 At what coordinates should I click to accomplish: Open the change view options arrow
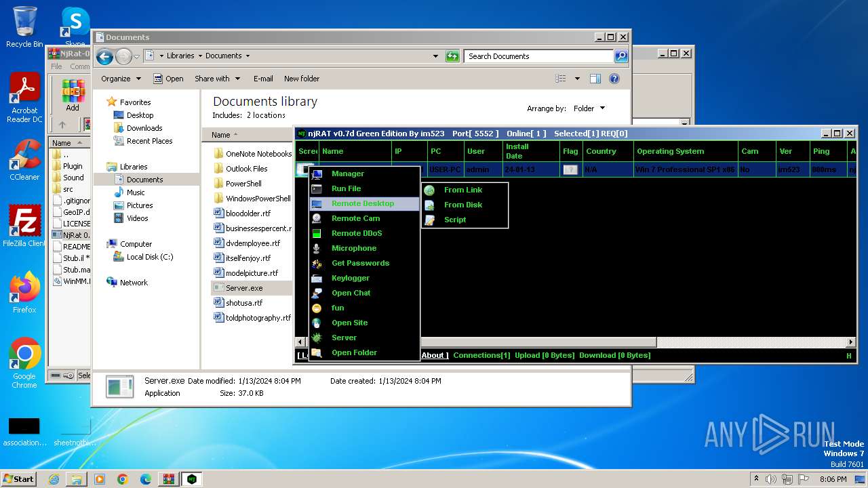point(577,79)
